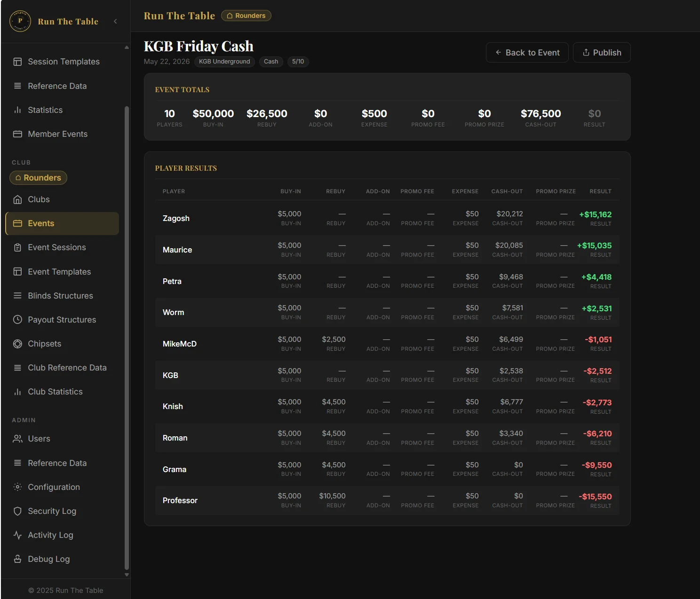The image size is (700, 599).
Task: Click the KGB player name row
Action: pyautogui.click(x=170, y=375)
